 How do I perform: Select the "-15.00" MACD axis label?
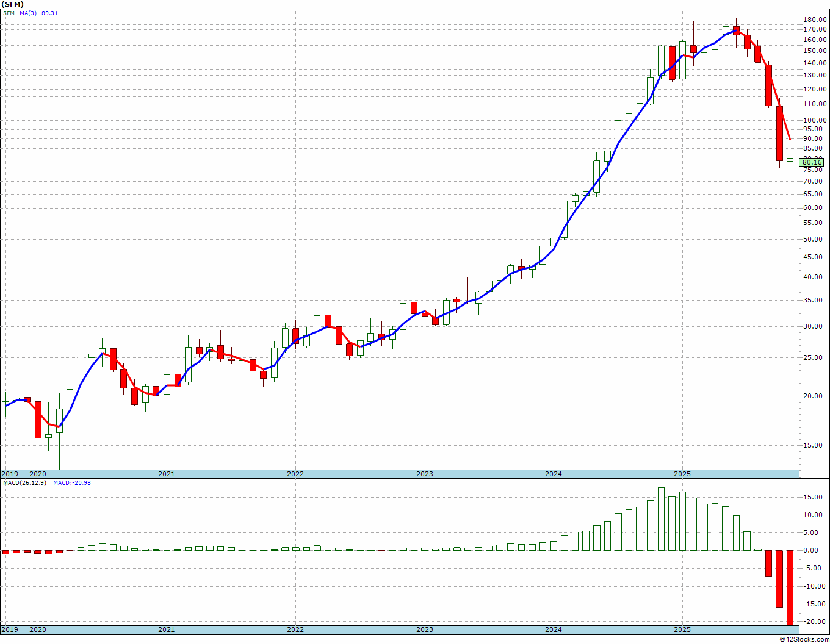pyautogui.click(x=815, y=604)
